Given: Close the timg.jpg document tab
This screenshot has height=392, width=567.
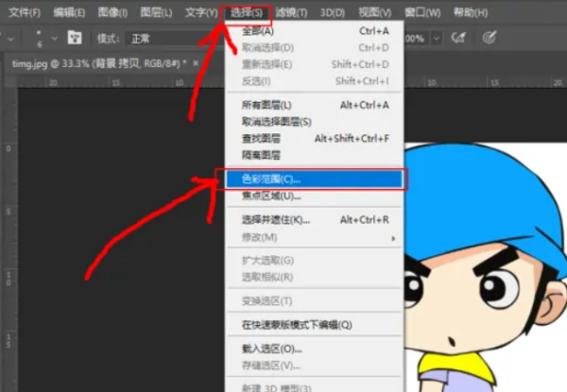Looking at the screenshot, I should tap(196, 63).
